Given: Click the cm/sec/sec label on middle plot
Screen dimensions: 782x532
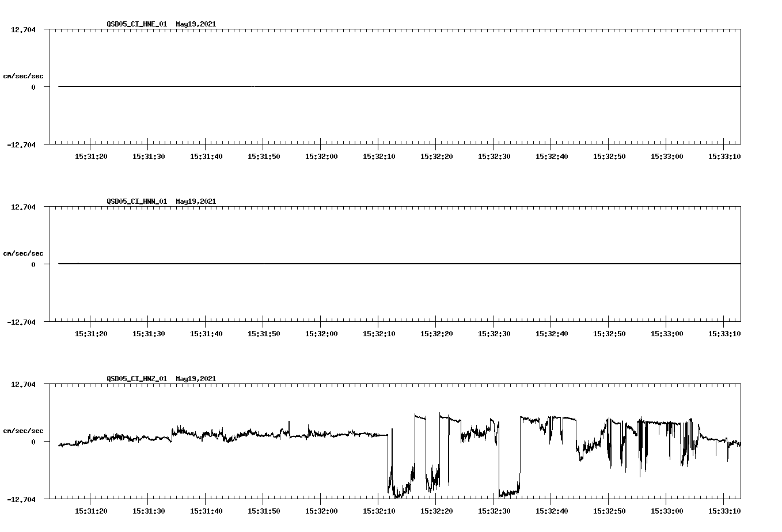Looking at the screenshot, I should pos(23,253).
